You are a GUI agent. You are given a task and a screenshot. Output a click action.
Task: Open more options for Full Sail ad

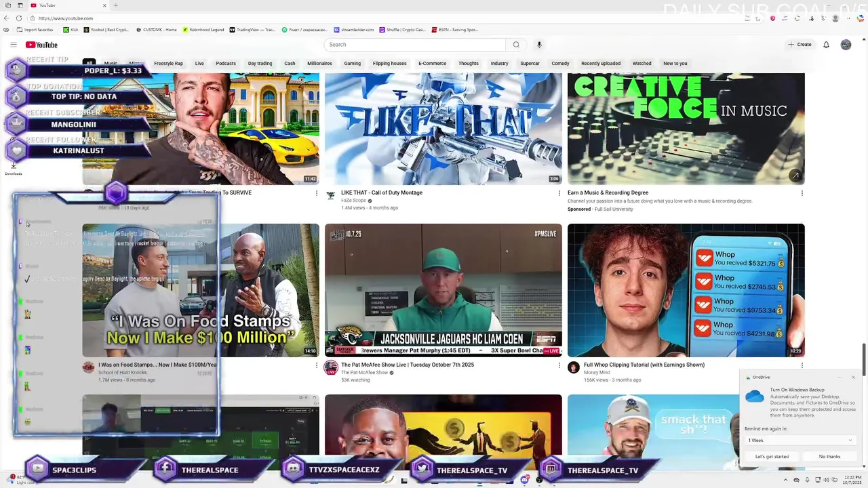pyautogui.click(x=802, y=193)
